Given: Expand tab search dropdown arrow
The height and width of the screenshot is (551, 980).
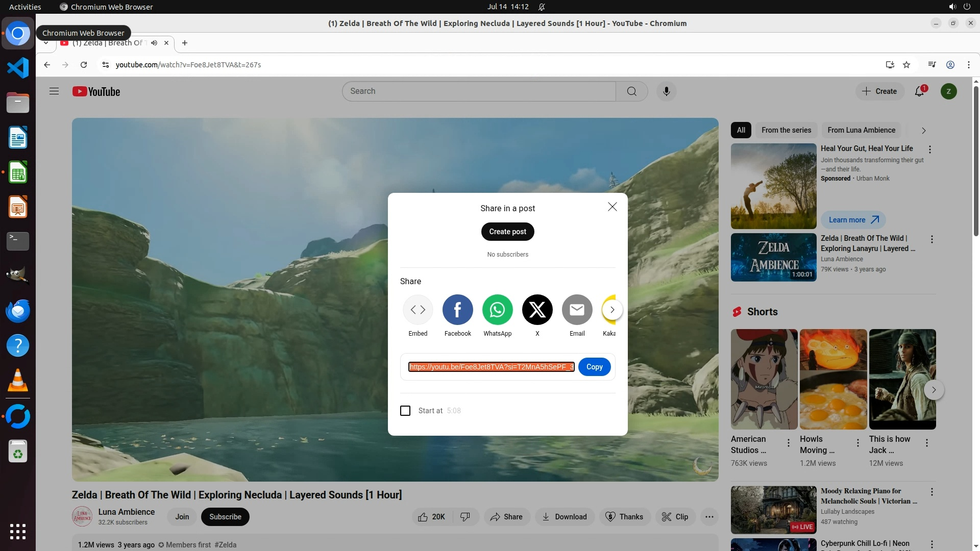Looking at the screenshot, I should click(x=46, y=43).
